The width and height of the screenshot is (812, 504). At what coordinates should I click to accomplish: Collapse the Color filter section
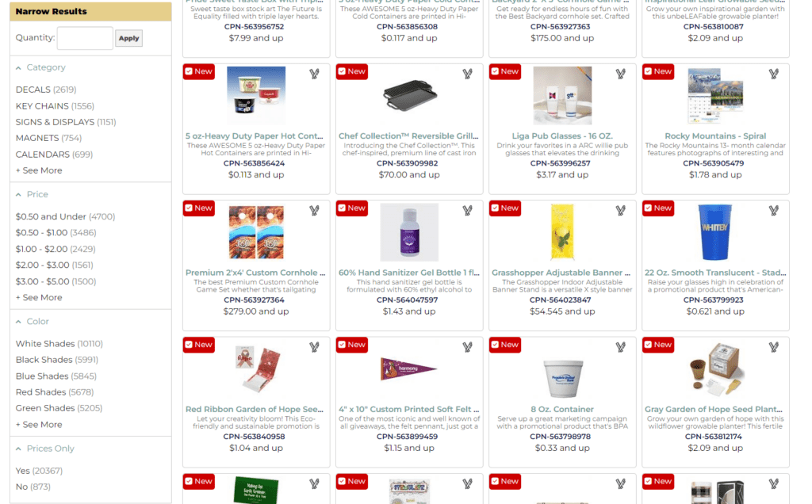coord(19,322)
